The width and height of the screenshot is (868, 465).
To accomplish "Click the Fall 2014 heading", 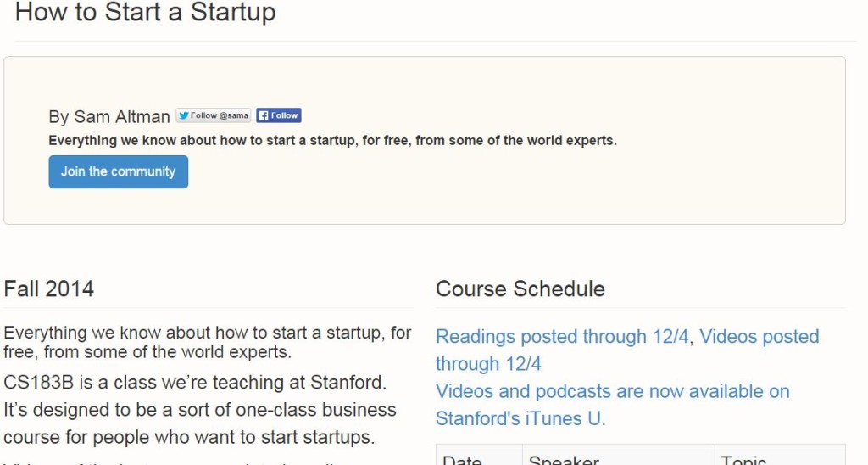I will (48, 289).
